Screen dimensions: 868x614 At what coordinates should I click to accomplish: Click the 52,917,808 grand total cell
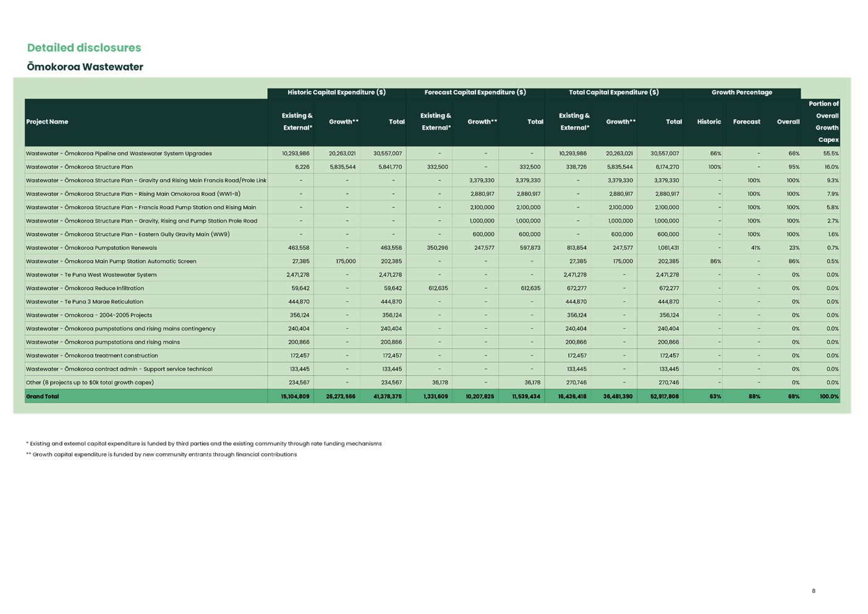point(665,396)
